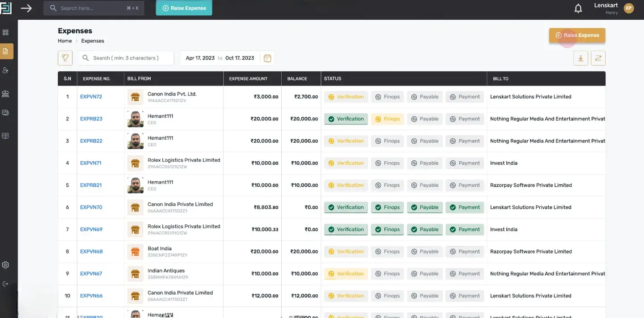This screenshot has width=644, height=318.
Task: Click the app logo in top-left corner
Action: coord(6,8)
